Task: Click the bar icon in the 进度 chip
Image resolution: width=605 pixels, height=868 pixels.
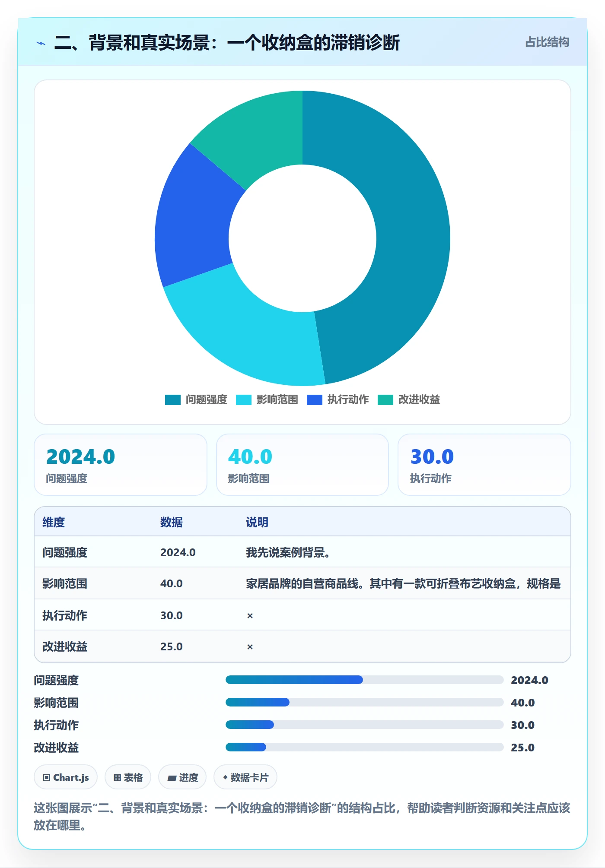Action: tap(172, 778)
